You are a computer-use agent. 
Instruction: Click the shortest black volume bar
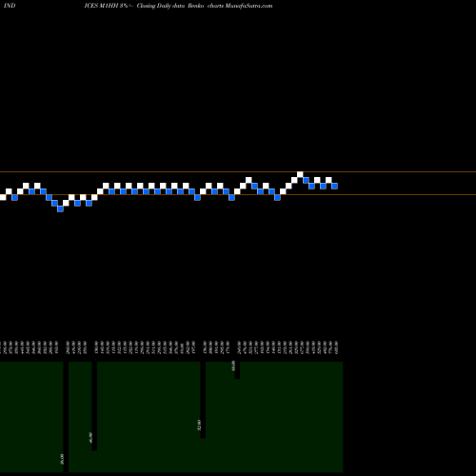click(x=237, y=370)
